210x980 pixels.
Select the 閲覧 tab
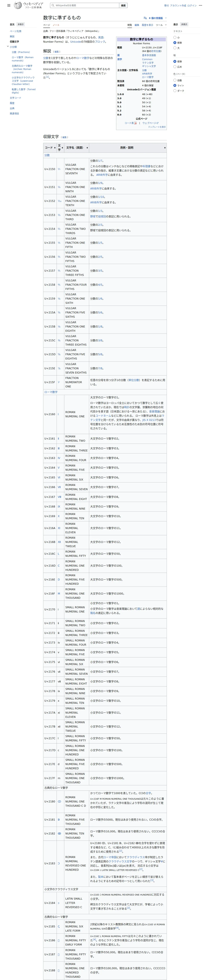(130, 25)
